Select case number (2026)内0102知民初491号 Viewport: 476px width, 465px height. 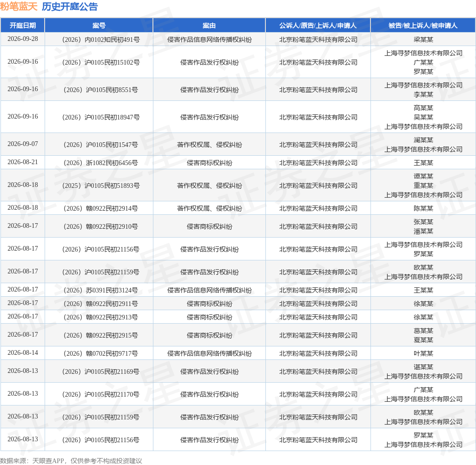coord(101,40)
